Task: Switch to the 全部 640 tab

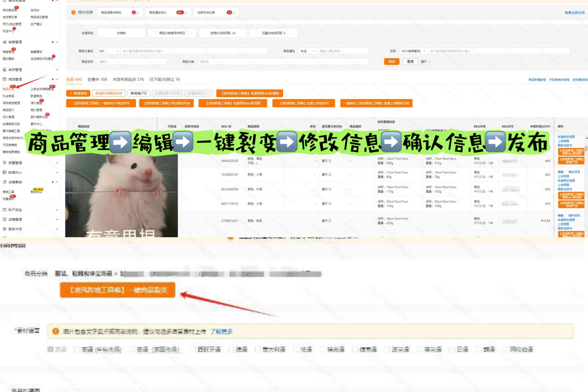Action: coord(74,79)
